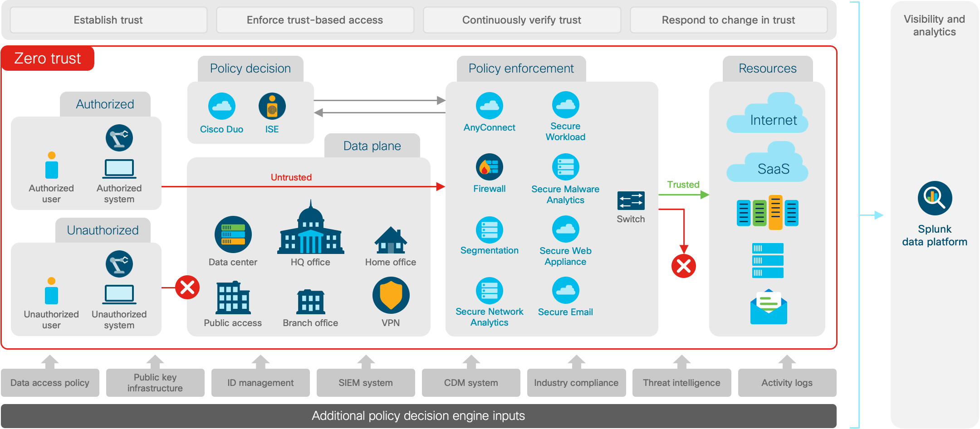980x429 pixels.
Task: Click the Authorized system laptop icon
Action: [x=119, y=169]
